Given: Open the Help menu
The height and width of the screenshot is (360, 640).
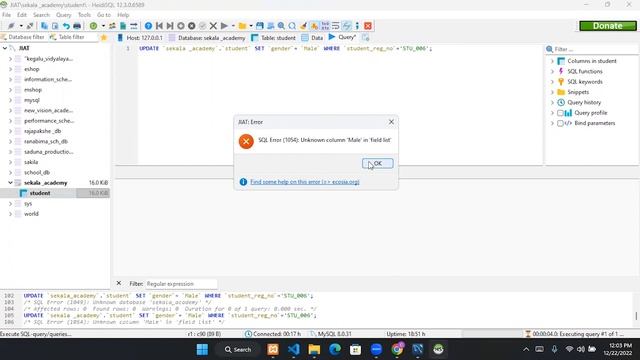Looking at the screenshot, I should [123, 15].
